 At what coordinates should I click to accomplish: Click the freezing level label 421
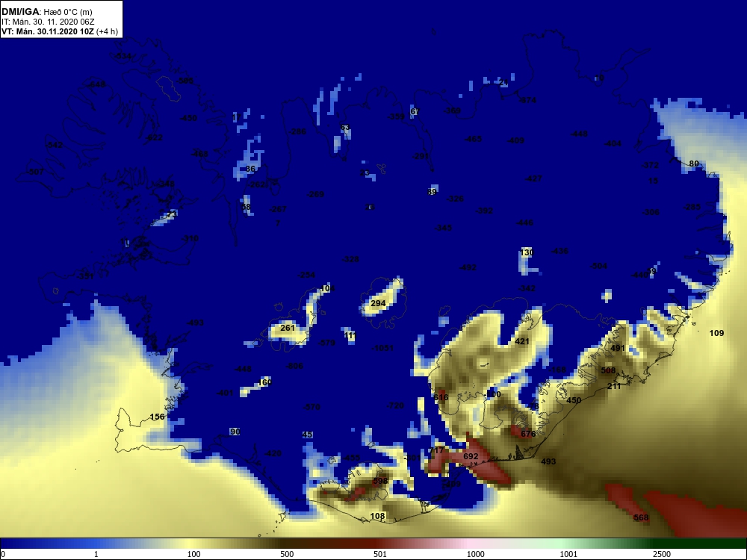click(x=522, y=341)
